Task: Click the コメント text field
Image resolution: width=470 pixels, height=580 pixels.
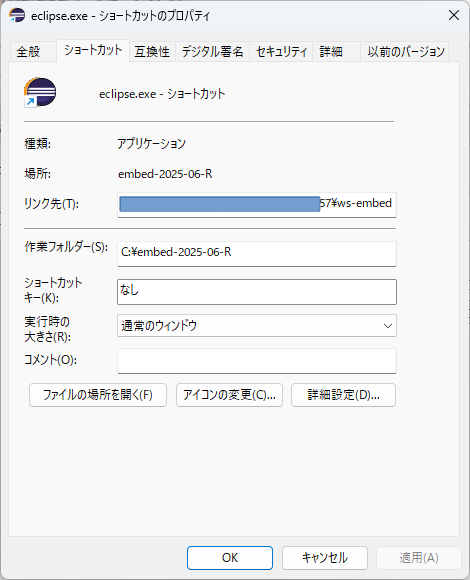Action: pos(257,361)
